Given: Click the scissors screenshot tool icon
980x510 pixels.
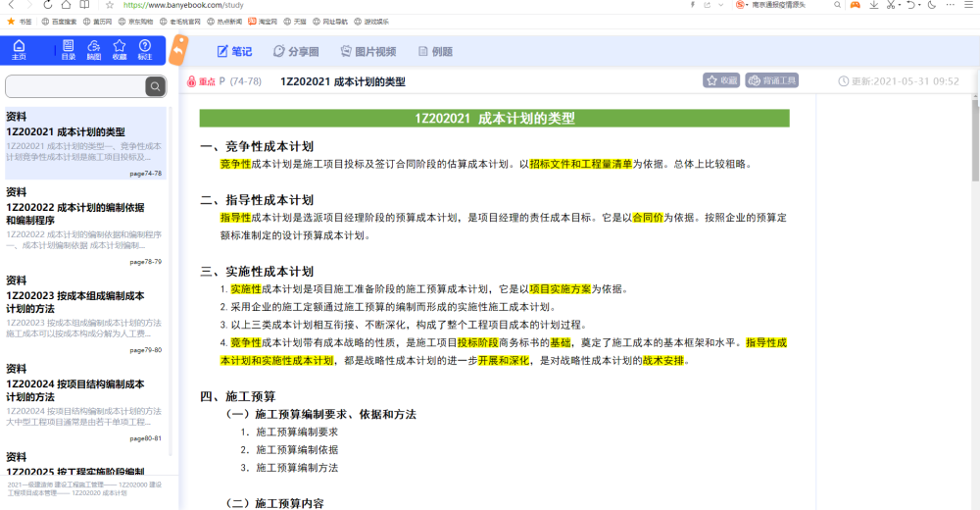Looking at the screenshot, I should point(891,4).
